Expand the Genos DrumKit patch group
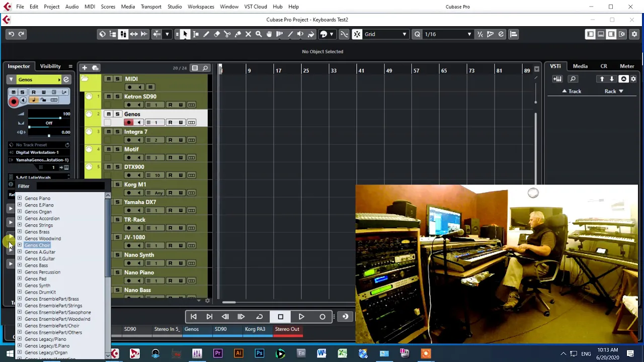 (20, 292)
